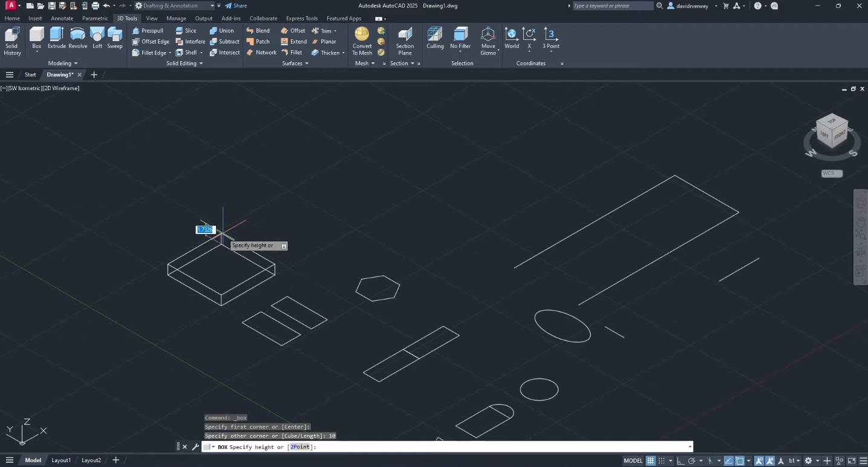868x467 pixels.
Task: Click the ViewCube FRONT face
Action: point(840,137)
